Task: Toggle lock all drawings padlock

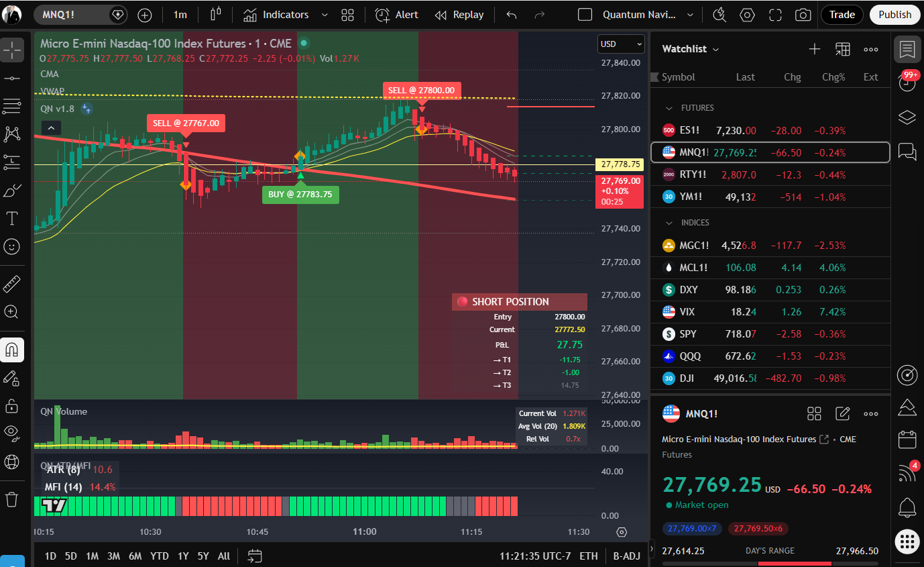Action: click(x=12, y=405)
